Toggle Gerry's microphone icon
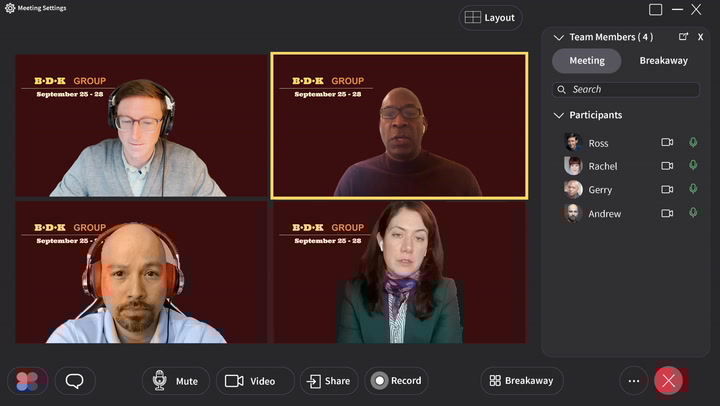Viewport: 720px width, 406px height. pyautogui.click(x=693, y=189)
